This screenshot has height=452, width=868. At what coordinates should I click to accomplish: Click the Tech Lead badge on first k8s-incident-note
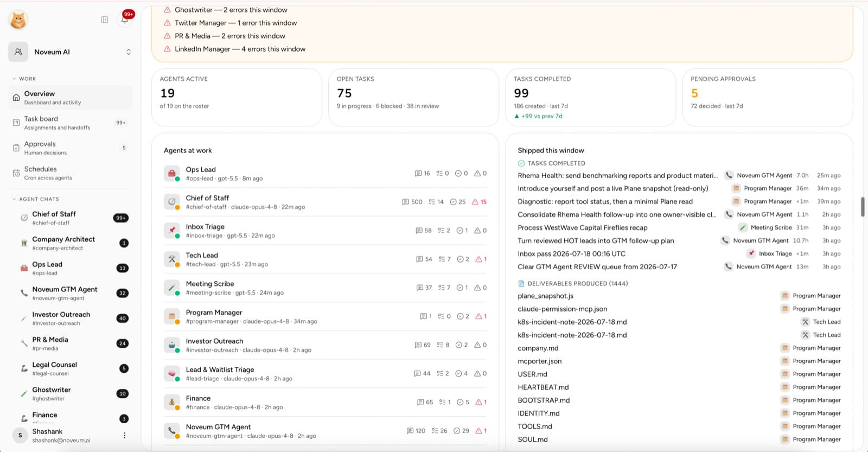[x=821, y=322]
